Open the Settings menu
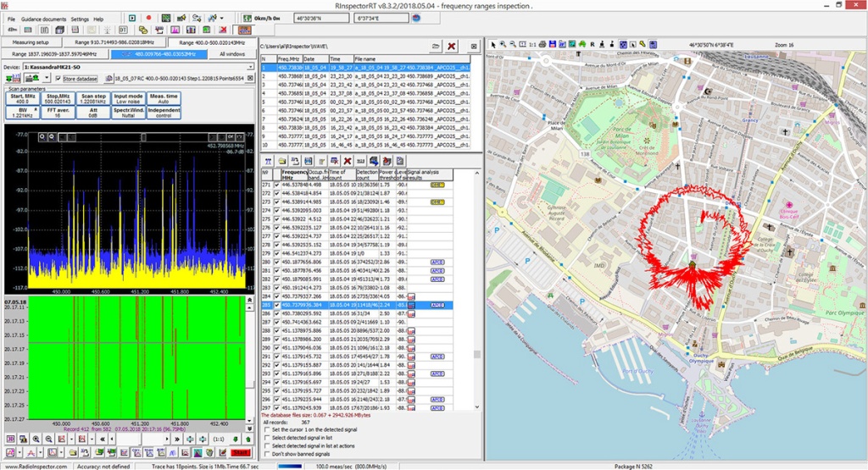The image size is (868, 470). (79, 19)
